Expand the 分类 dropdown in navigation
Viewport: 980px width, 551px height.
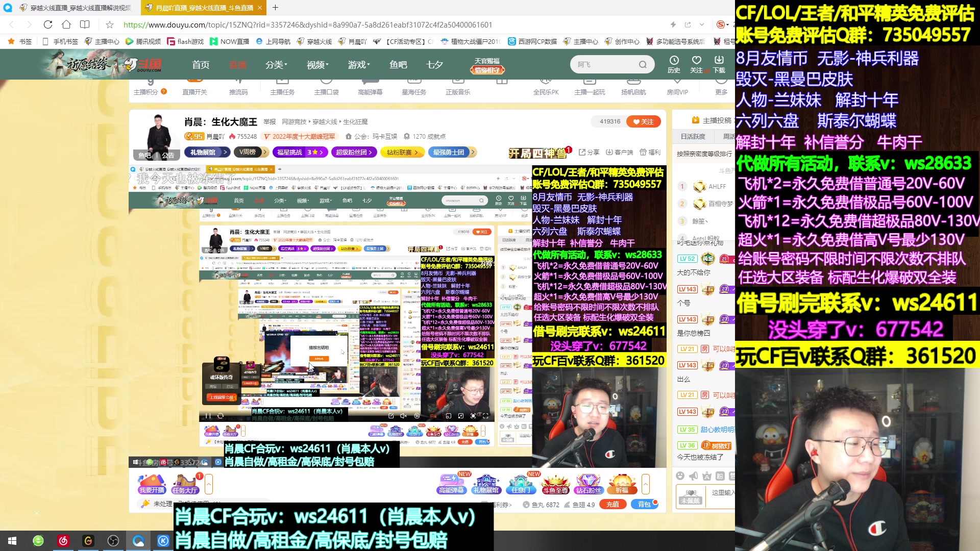coord(276,65)
